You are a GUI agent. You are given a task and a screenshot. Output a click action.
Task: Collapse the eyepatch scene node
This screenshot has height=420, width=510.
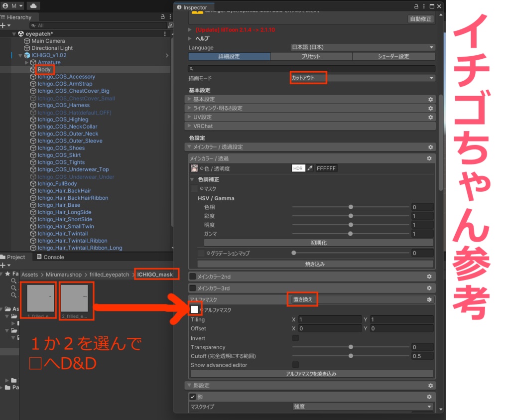click(x=13, y=34)
